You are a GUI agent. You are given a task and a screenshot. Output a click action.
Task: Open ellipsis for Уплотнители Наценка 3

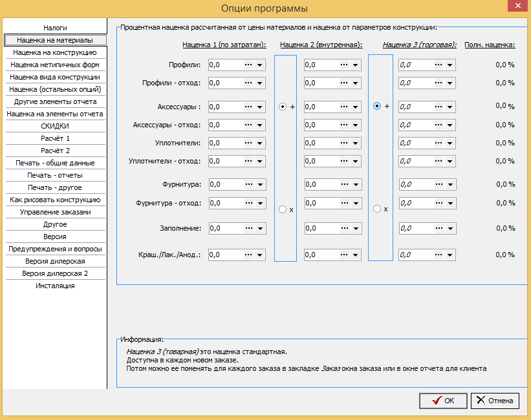(x=439, y=143)
